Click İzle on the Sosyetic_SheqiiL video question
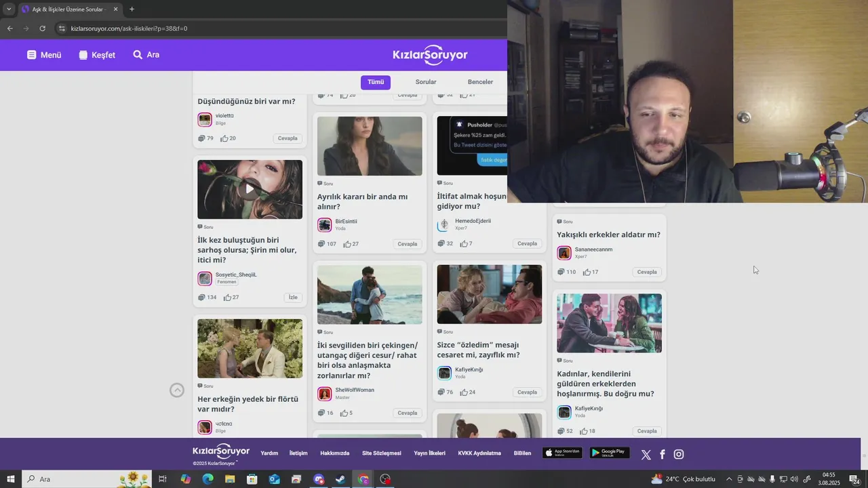This screenshot has height=488, width=868. tap(293, 298)
